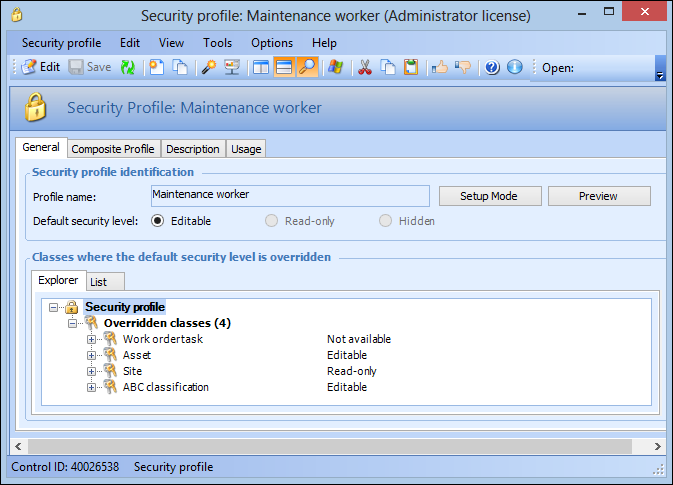Viewport: 673px width, 485px height.
Task: Click the Preview button
Action: (598, 196)
